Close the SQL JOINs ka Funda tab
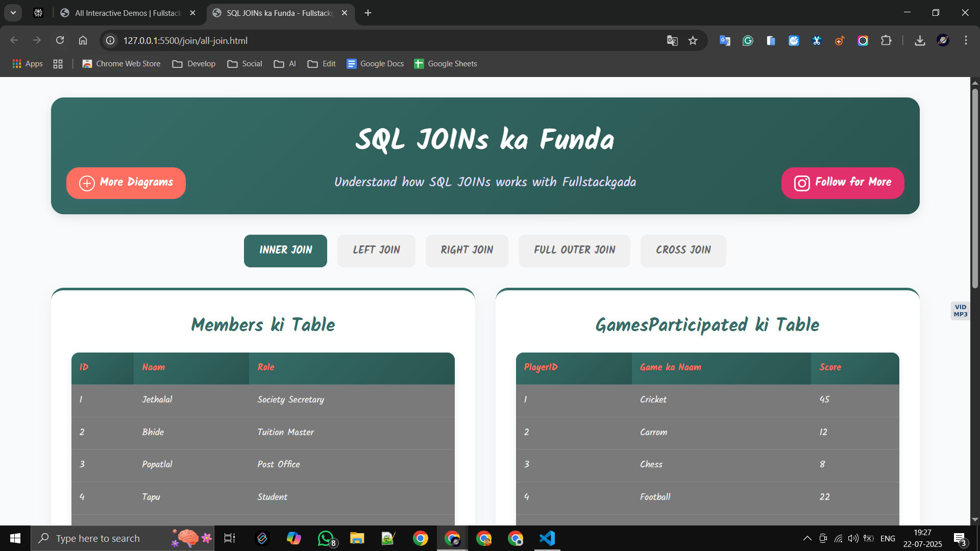The height and width of the screenshot is (551, 980). coord(345,13)
